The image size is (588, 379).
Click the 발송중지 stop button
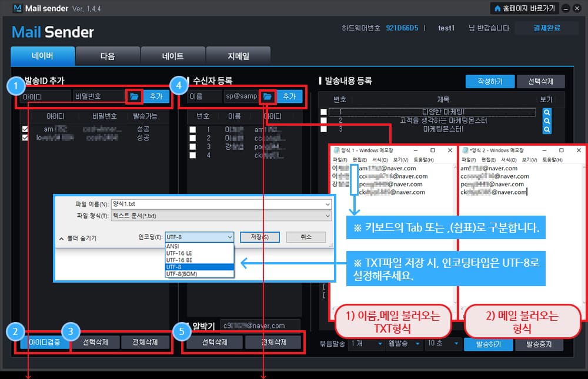[539, 344]
